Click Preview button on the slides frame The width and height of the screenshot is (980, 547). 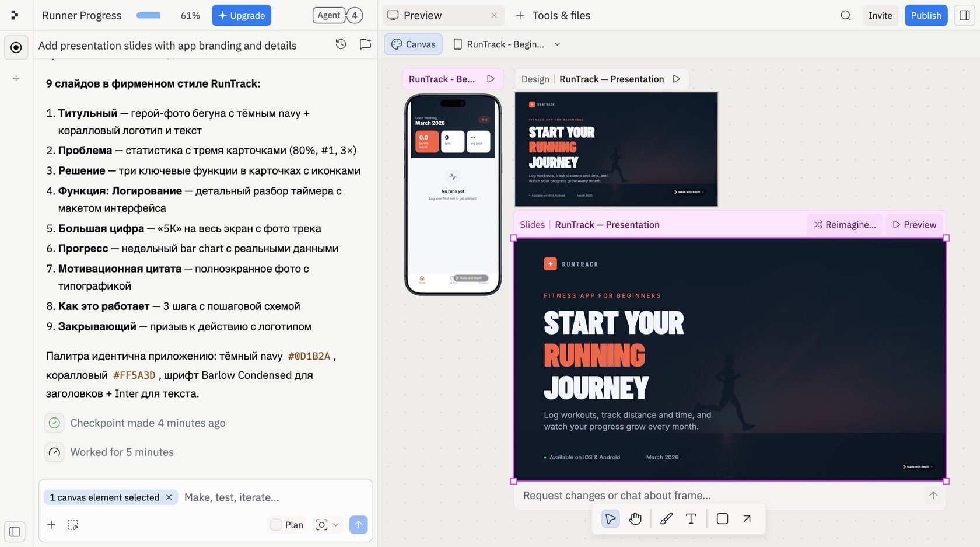tap(914, 225)
